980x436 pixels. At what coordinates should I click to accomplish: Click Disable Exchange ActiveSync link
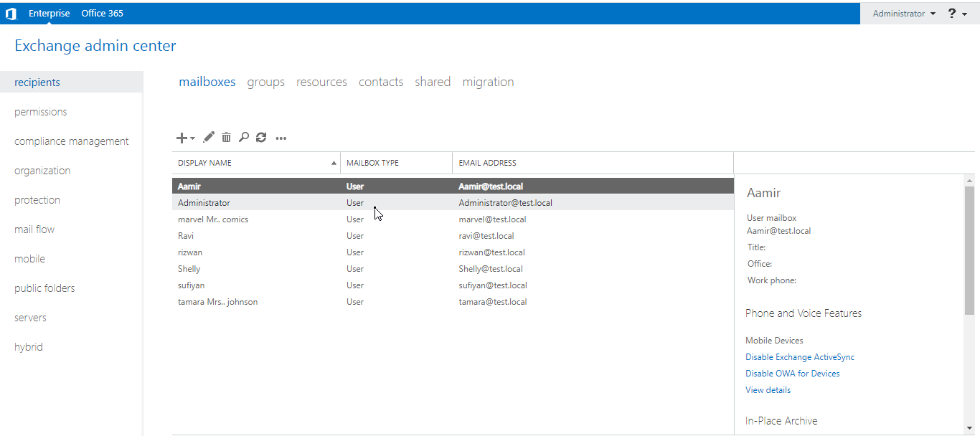tap(800, 357)
